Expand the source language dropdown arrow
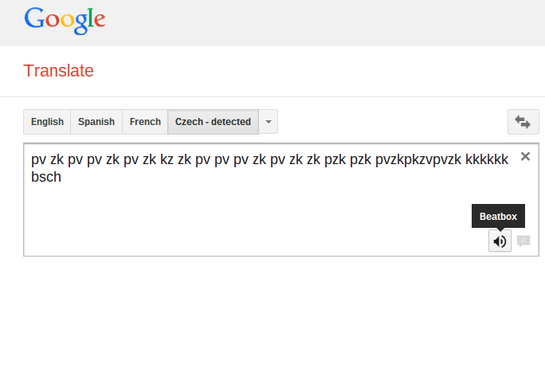Viewport: 545px width, 392px height. (x=269, y=122)
